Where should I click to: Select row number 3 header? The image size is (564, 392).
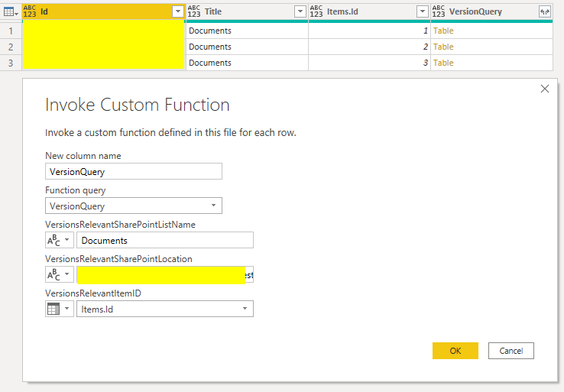point(11,63)
